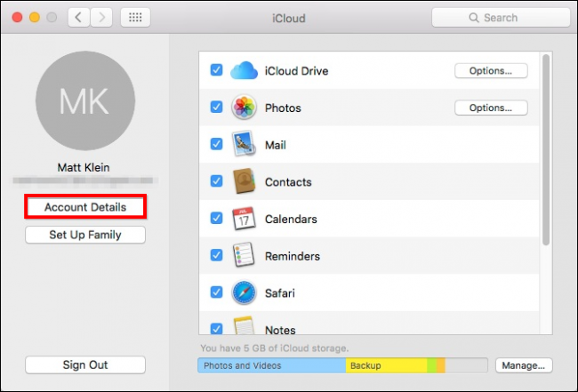Click 'You have 5 GB of iCloud storage' text

[275, 348]
